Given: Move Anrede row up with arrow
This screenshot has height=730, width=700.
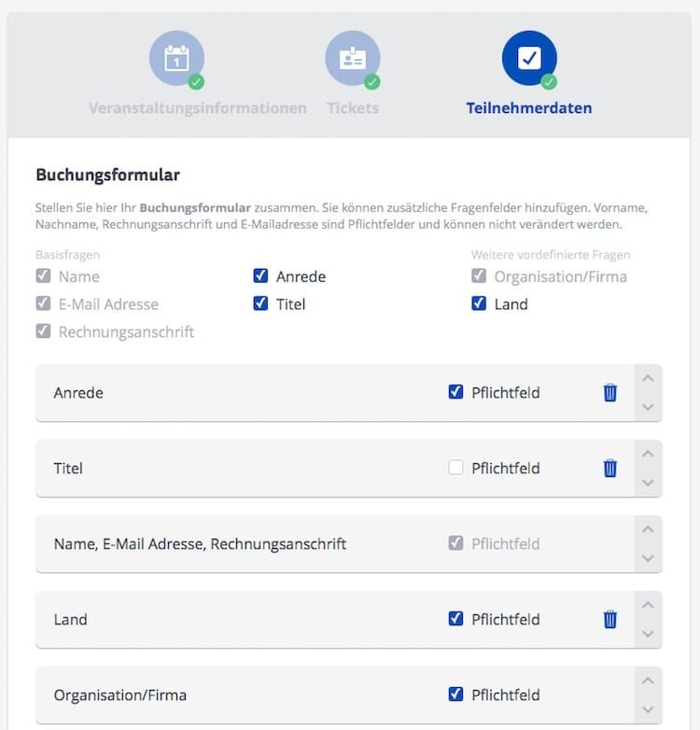Looking at the screenshot, I should [x=648, y=379].
